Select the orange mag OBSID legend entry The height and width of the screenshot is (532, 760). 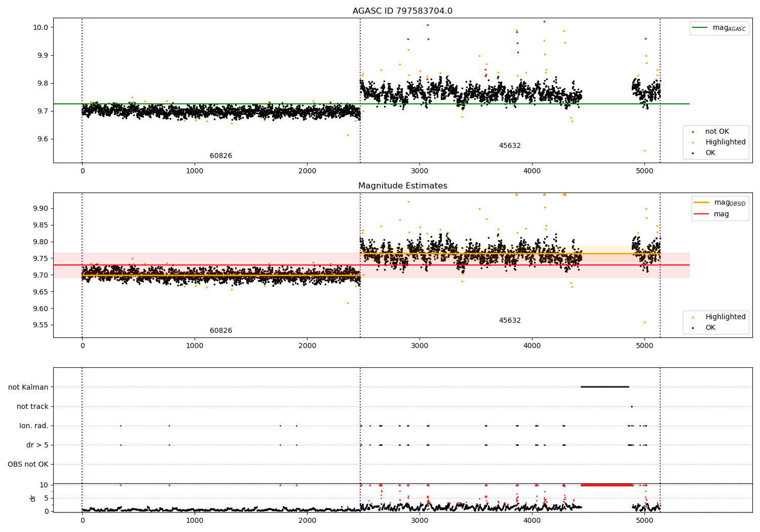pos(720,203)
